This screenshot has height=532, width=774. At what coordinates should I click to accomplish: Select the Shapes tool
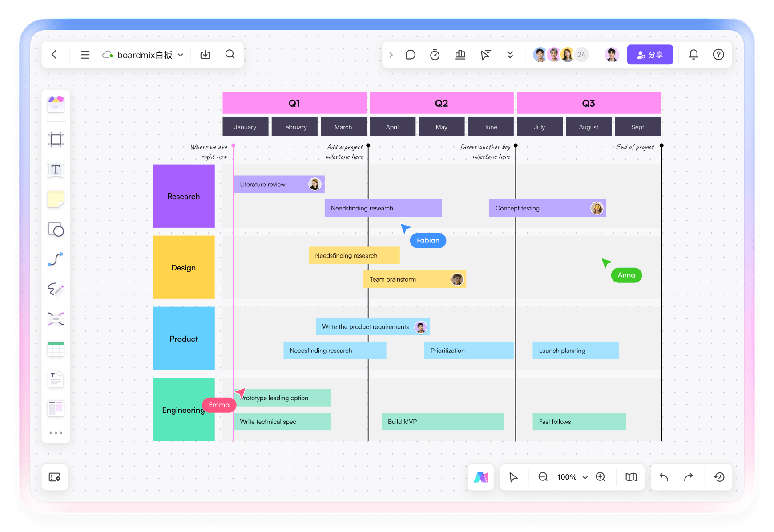[56, 230]
